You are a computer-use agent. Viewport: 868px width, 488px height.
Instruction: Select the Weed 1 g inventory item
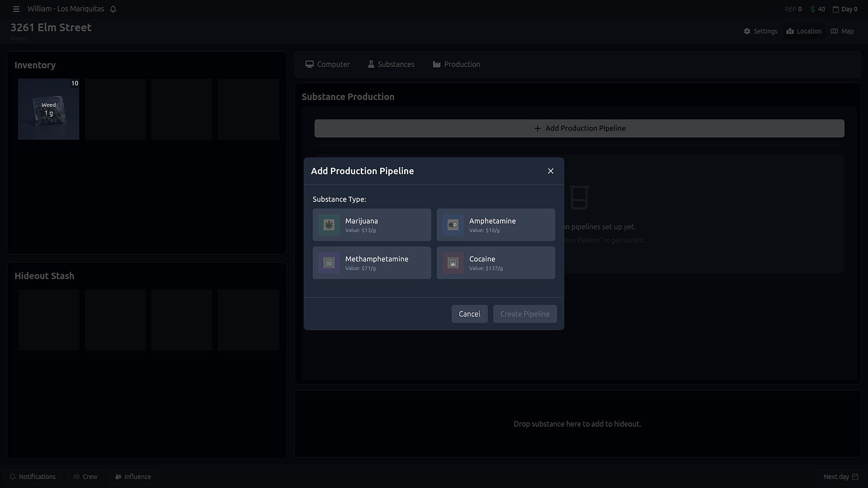coord(48,109)
